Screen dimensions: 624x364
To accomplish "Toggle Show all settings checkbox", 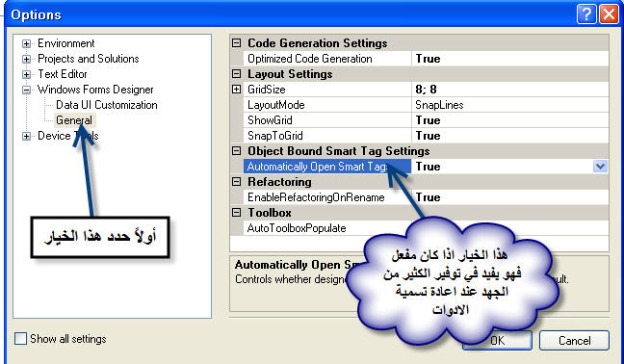I will tap(20, 339).
